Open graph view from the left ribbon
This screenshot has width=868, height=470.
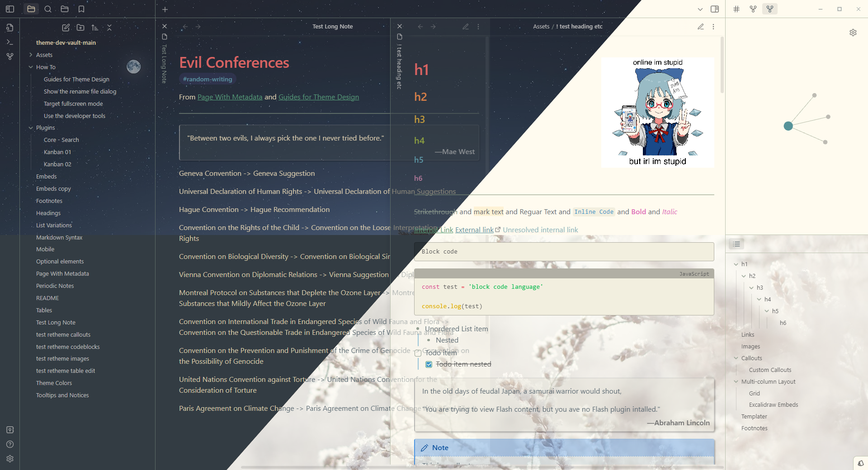click(x=10, y=56)
